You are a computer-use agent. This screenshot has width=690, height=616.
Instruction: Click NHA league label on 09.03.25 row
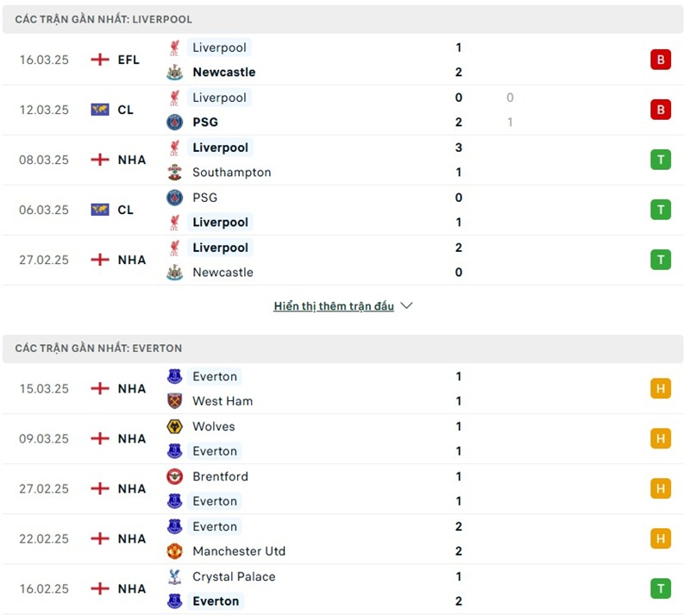pos(132,439)
